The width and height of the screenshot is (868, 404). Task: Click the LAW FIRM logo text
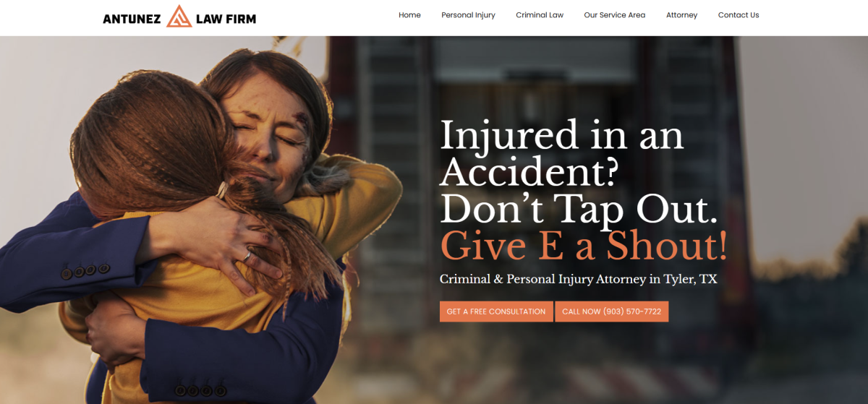pos(226,19)
